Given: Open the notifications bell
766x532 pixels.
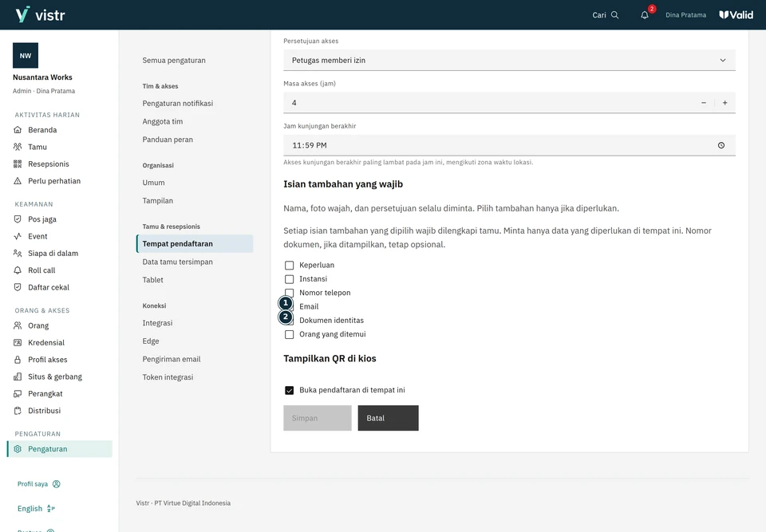Looking at the screenshot, I should tap(645, 15).
